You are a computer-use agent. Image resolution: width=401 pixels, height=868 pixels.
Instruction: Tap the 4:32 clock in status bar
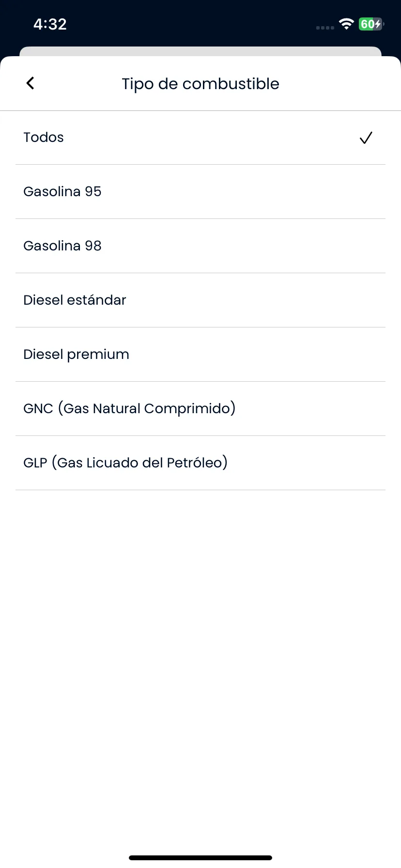[x=50, y=24]
